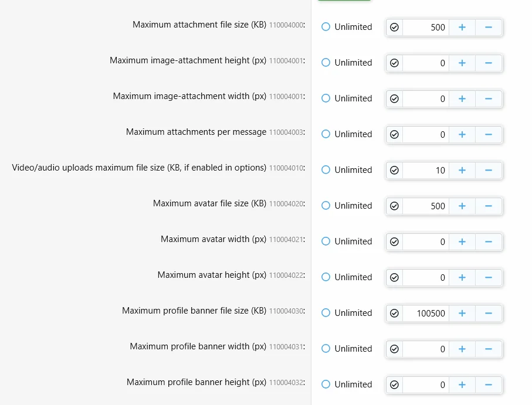Decrease maximum profile banner file size
The height and width of the screenshot is (405, 532).
[x=488, y=313]
